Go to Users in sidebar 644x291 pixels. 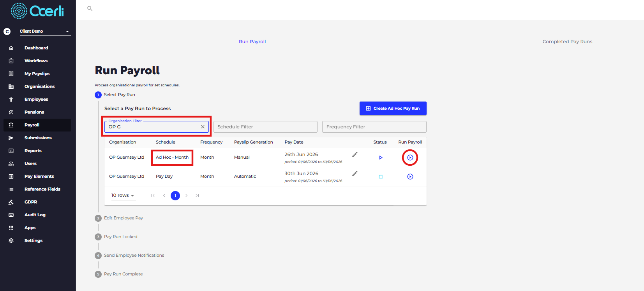click(30, 163)
